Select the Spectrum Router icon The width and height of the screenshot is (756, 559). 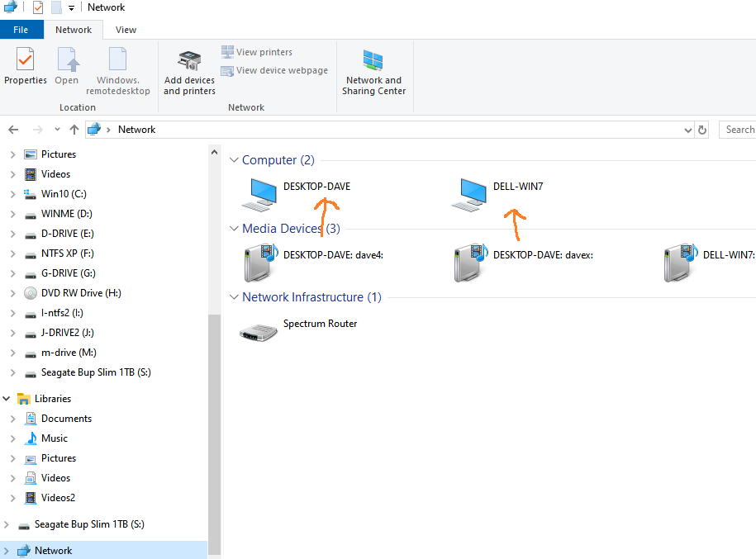[x=259, y=332]
